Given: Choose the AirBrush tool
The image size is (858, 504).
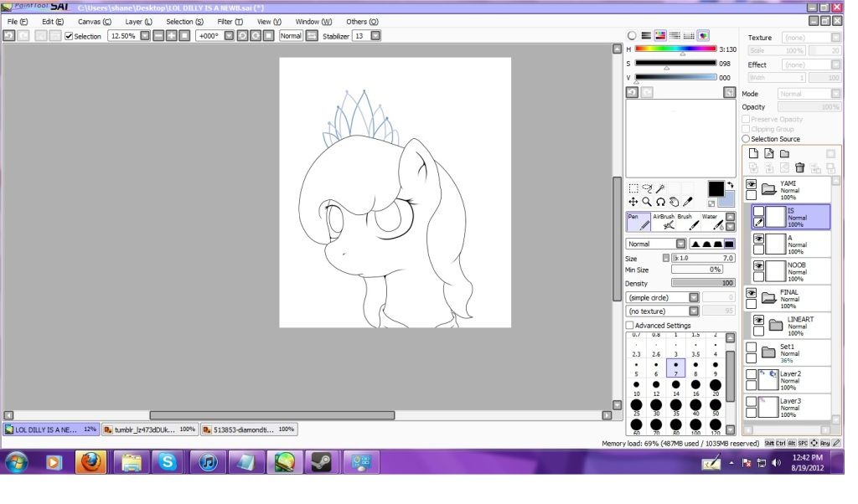Looking at the screenshot, I should [664, 221].
